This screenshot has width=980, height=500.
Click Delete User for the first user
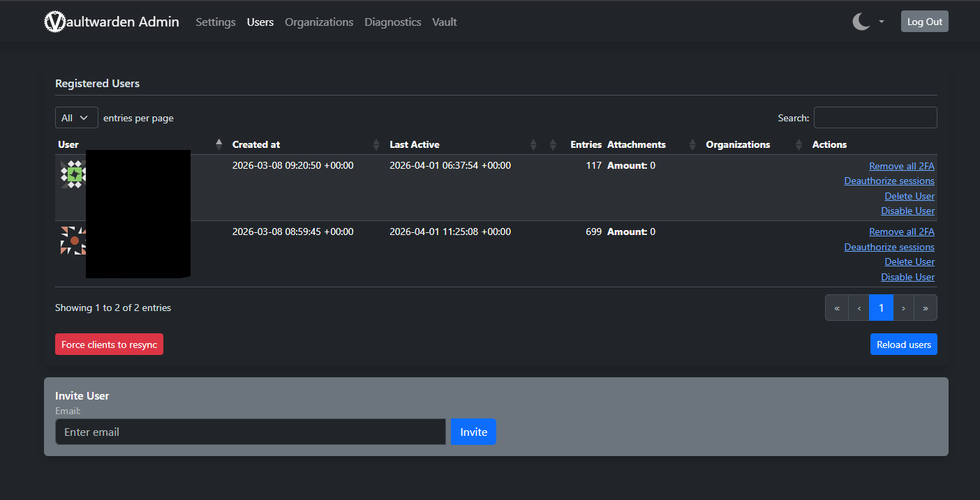coord(909,196)
